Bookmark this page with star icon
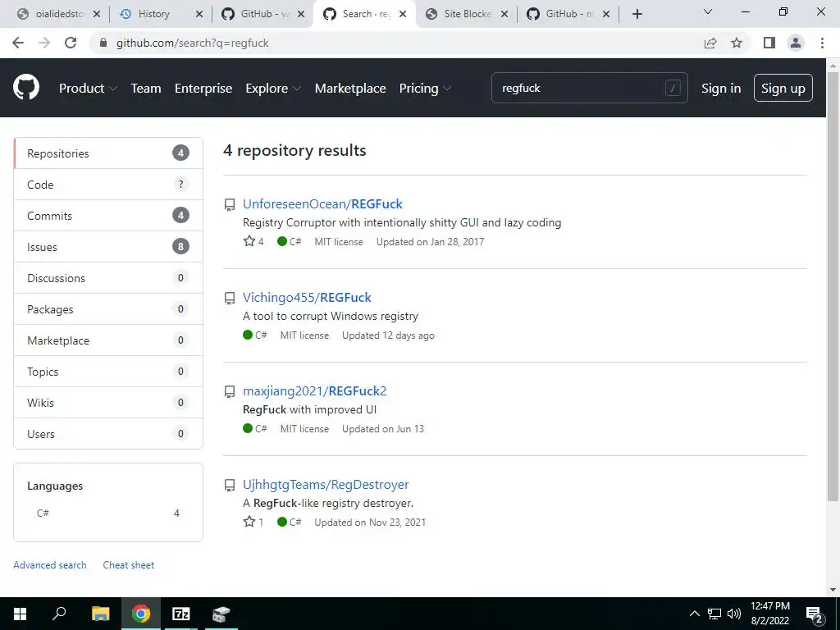The height and width of the screenshot is (630, 840). click(x=737, y=43)
